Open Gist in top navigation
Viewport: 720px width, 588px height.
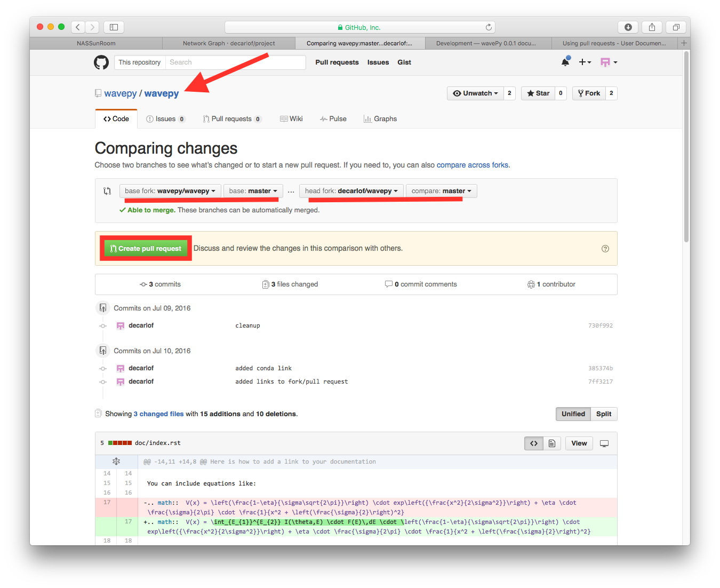point(404,62)
